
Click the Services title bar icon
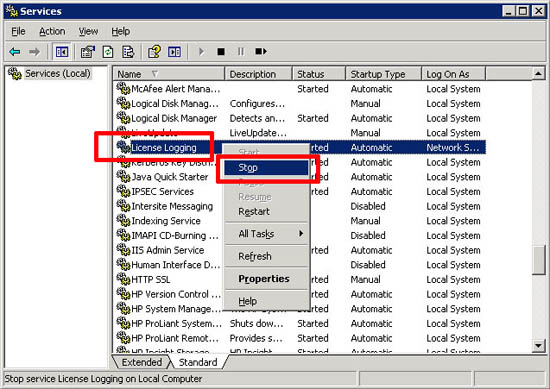coord(12,11)
